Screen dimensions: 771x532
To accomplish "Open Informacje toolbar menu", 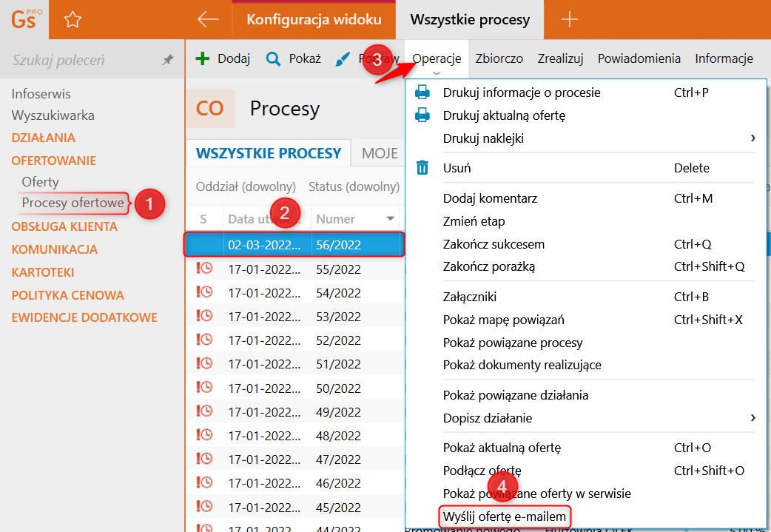I will click(x=724, y=59).
